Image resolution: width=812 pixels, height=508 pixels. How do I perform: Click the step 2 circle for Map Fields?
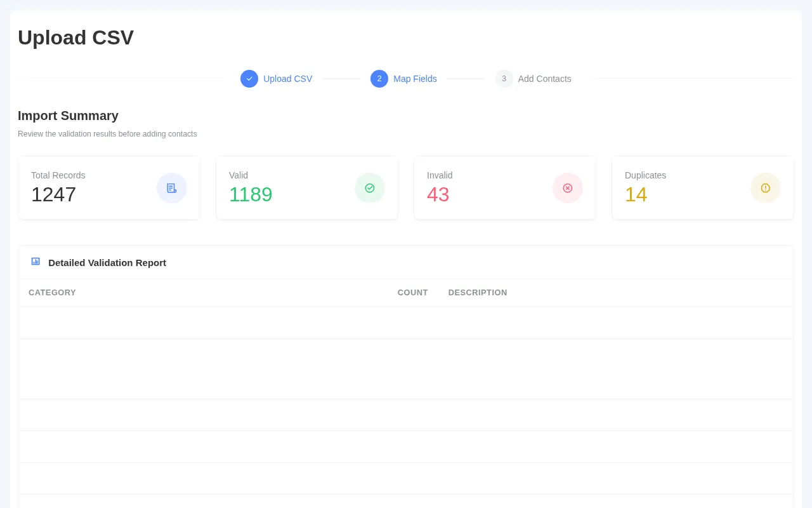(x=379, y=79)
